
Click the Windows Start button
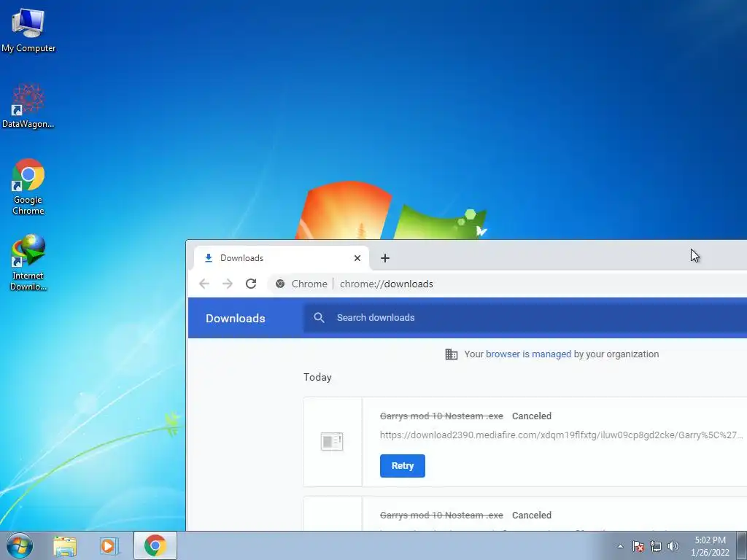[20, 545]
